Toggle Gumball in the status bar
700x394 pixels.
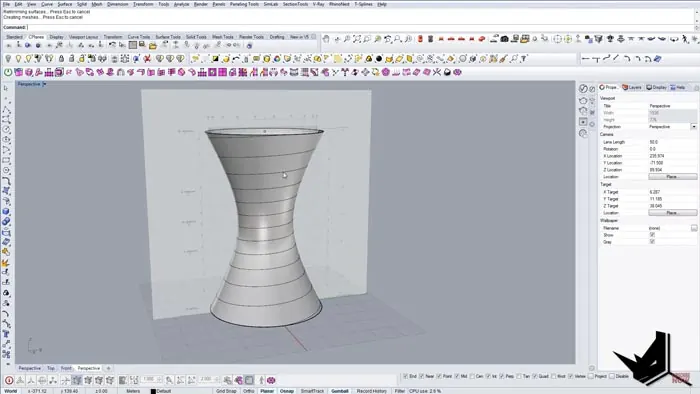340,391
